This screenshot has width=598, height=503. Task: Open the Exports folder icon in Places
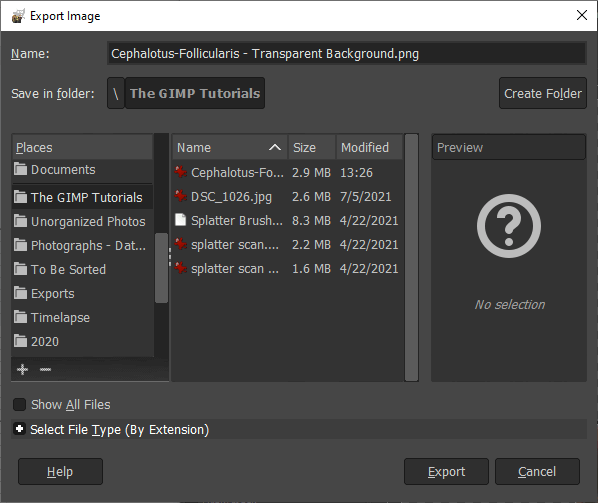click(21, 293)
